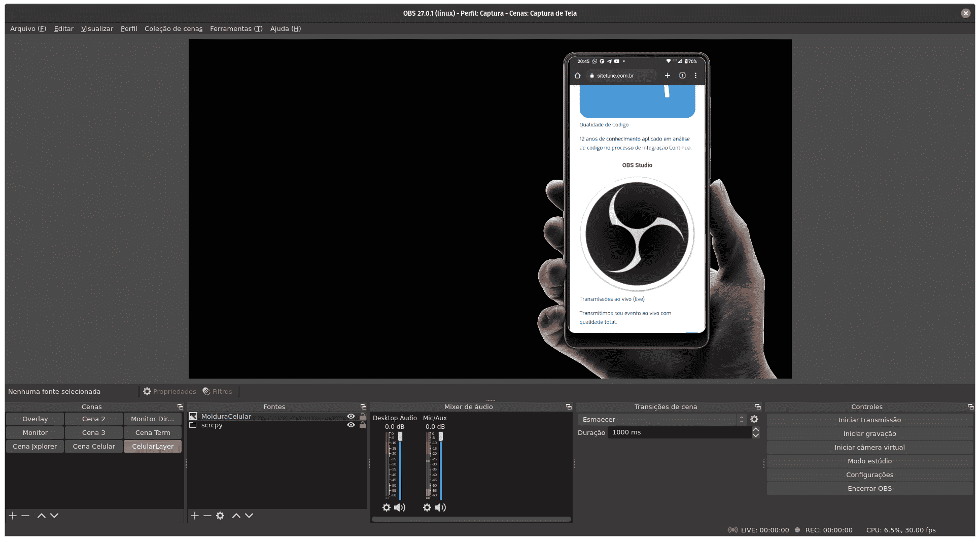The image size is (980, 541).
Task: Open the Ferramentas menu
Action: coord(236,28)
